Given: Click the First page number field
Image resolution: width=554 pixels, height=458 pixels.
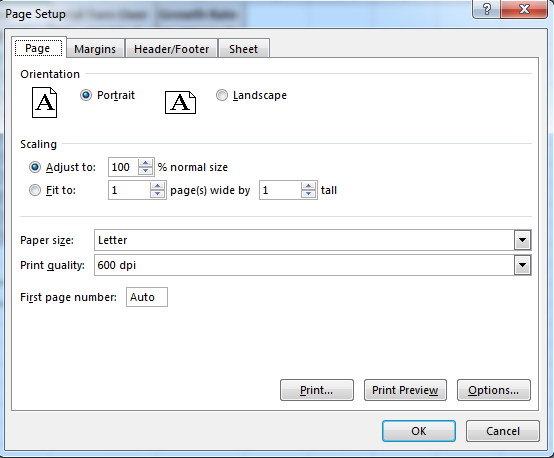Looking at the screenshot, I should [x=147, y=297].
